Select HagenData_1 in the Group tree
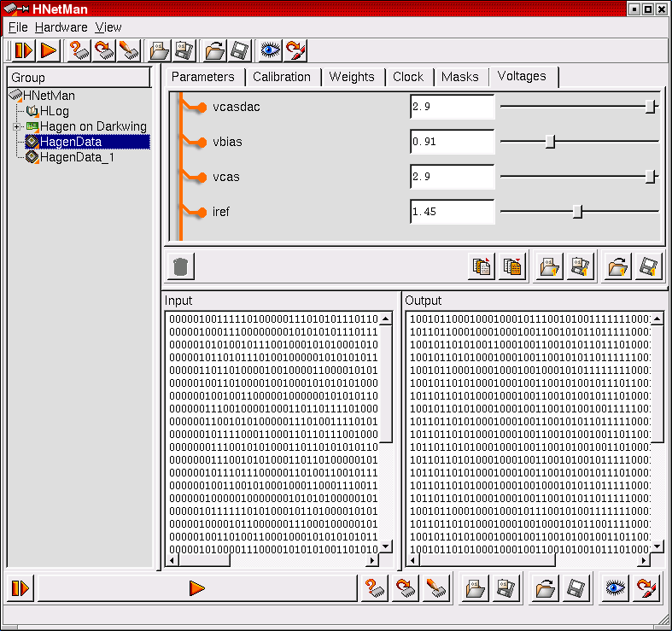 [77, 157]
